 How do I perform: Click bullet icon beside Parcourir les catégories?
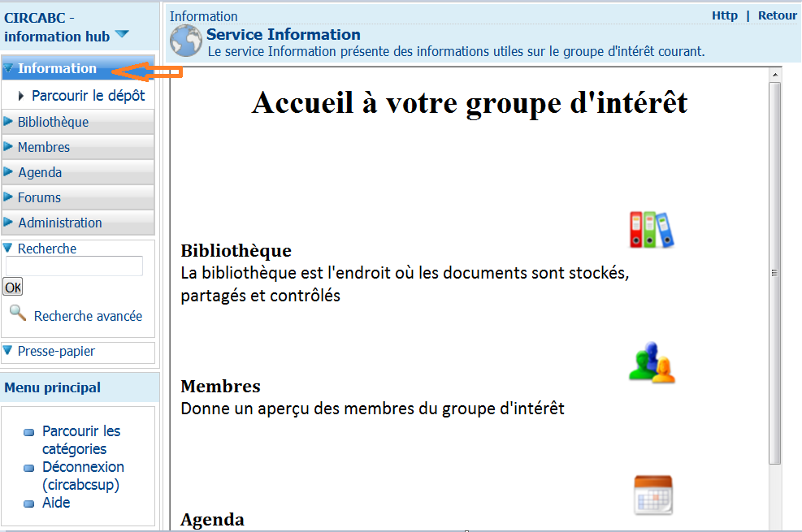coord(29,433)
